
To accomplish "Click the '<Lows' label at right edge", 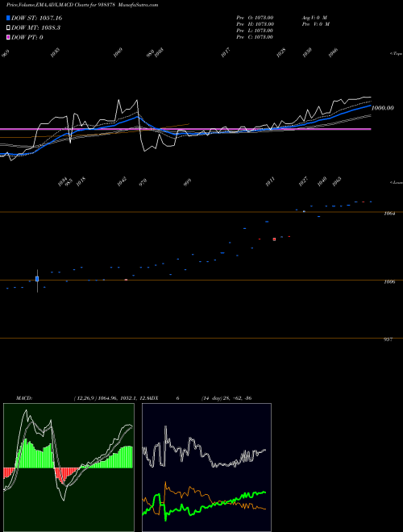I will pyautogui.click(x=397, y=182).
